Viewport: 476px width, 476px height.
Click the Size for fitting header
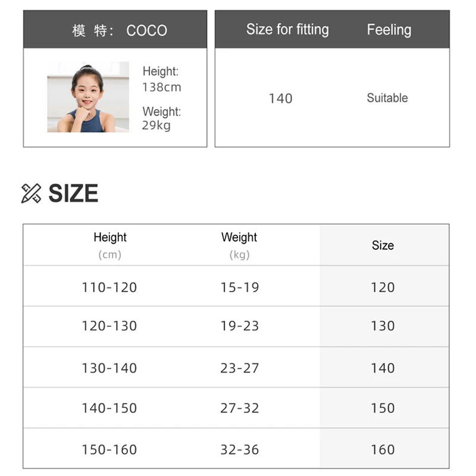[x=287, y=30]
